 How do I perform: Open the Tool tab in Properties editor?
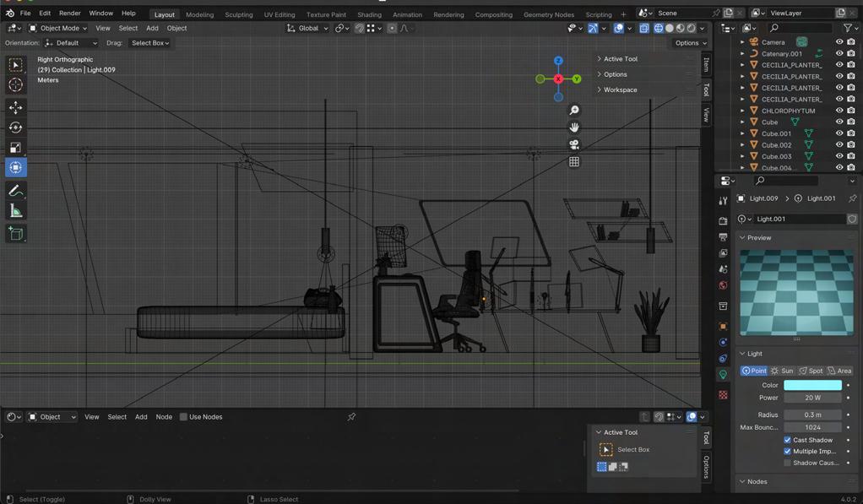(x=723, y=202)
